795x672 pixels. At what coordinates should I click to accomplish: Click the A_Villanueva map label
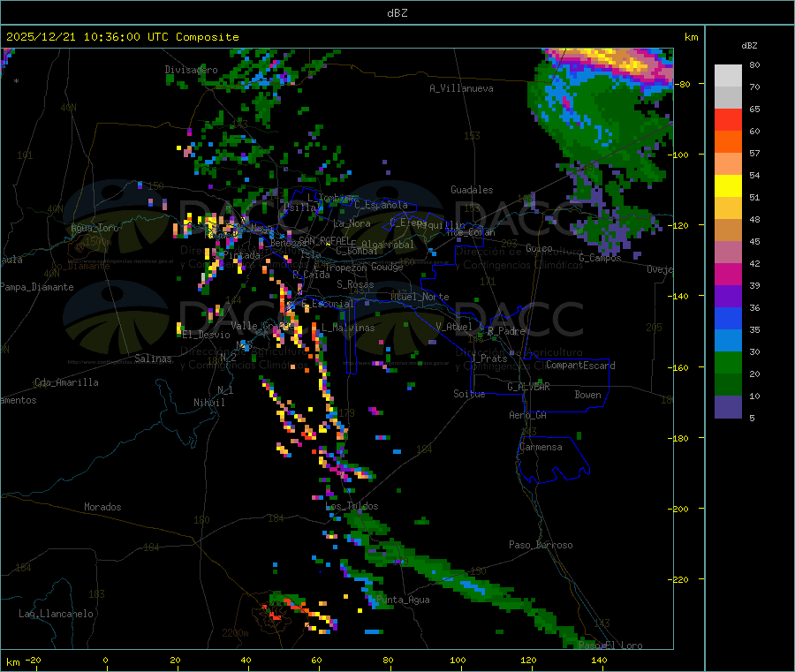461,88
